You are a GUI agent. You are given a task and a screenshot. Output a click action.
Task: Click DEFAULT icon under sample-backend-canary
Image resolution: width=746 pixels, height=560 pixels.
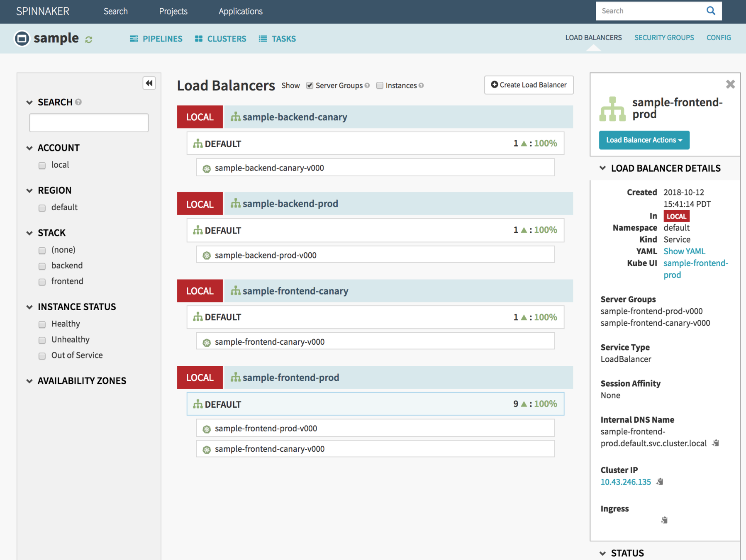(x=198, y=144)
